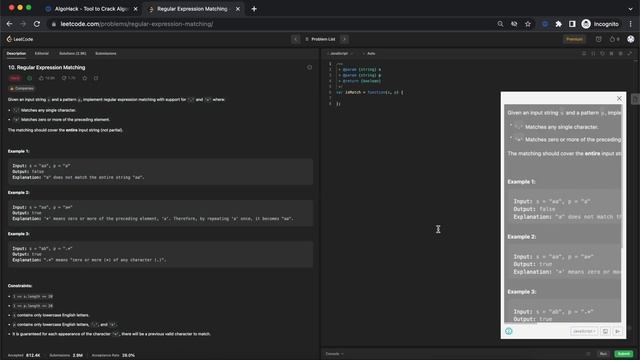640x360 pixels.
Task: Click the 'Constraints:' heading text
Action: 20,286
